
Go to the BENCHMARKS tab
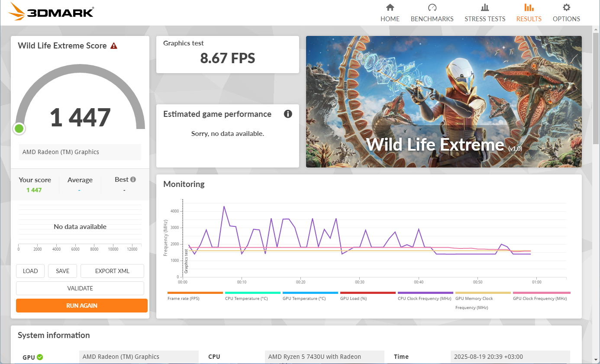tap(432, 13)
